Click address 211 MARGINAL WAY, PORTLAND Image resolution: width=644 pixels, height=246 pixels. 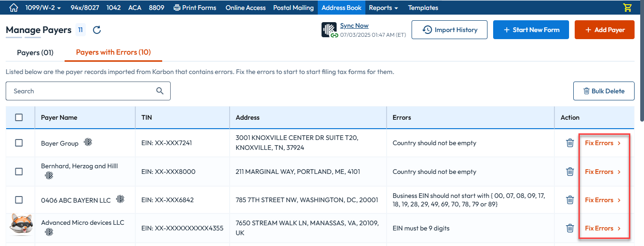pos(298,172)
